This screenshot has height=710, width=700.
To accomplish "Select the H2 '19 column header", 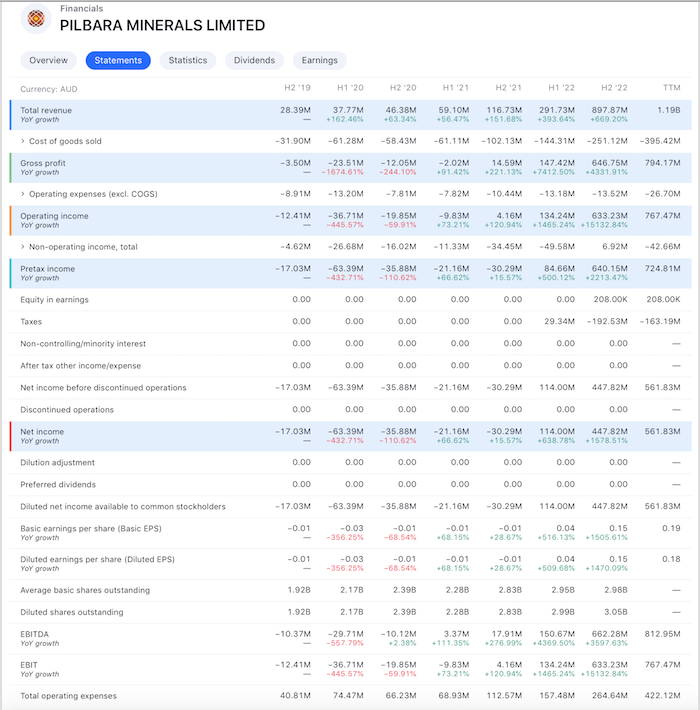I will 297,88.
